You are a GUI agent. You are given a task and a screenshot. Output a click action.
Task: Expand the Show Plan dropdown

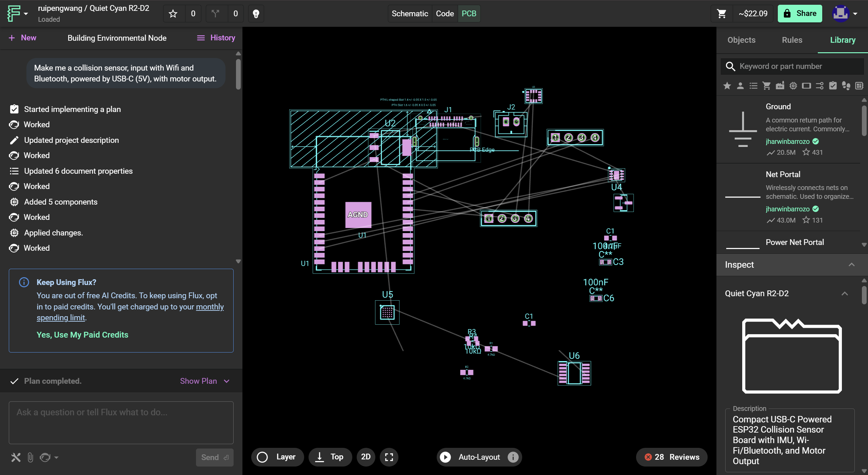[205, 381]
